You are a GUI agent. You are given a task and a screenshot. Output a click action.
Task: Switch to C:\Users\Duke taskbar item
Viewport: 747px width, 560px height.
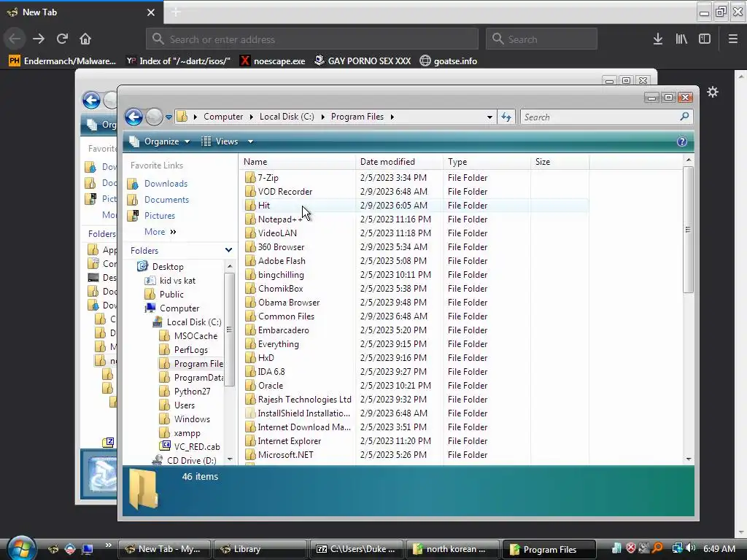[x=356, y=549]
